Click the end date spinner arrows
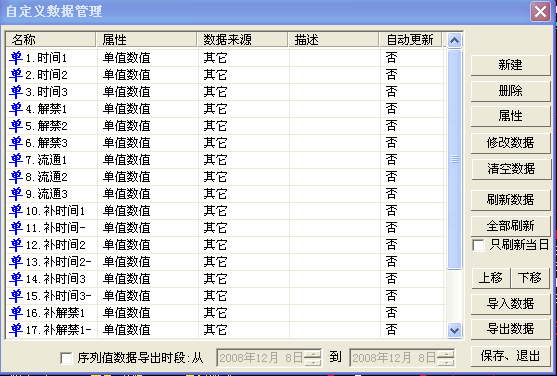The height and width of the screenshot is (376, 557). (x=446, y=358)
